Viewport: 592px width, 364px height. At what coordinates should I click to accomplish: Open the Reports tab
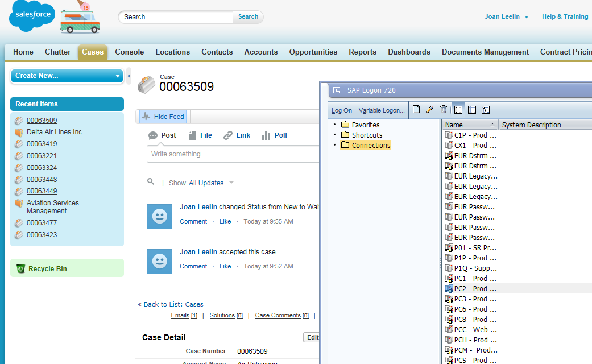(x=362, y=52)
